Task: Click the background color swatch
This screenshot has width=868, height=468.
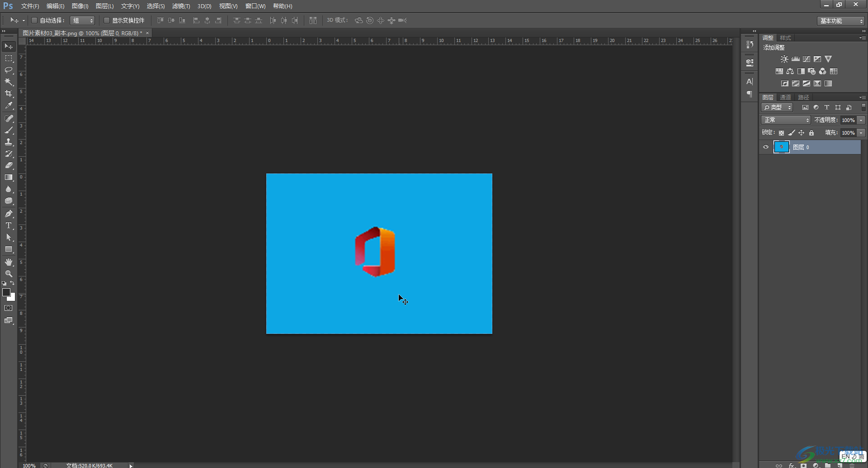Action: (12, 298)
